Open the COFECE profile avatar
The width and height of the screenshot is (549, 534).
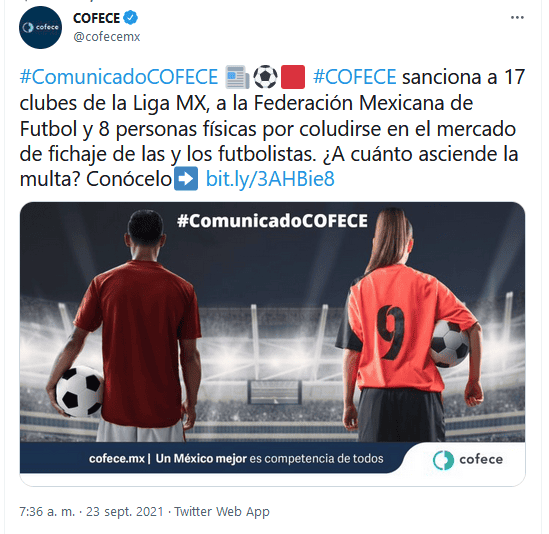[x=40, y=27]
